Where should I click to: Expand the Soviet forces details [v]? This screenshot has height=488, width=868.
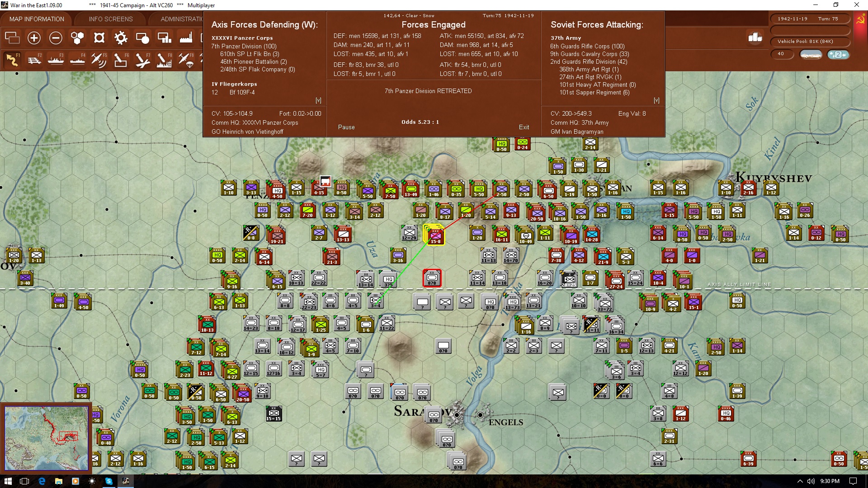pyautogui.click(x=656, y=101)
